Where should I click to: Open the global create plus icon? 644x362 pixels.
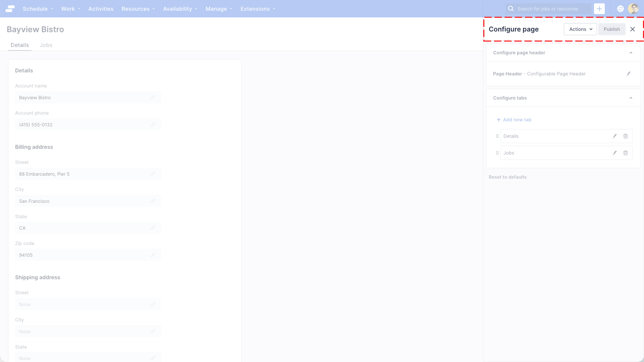coord(599,9)
